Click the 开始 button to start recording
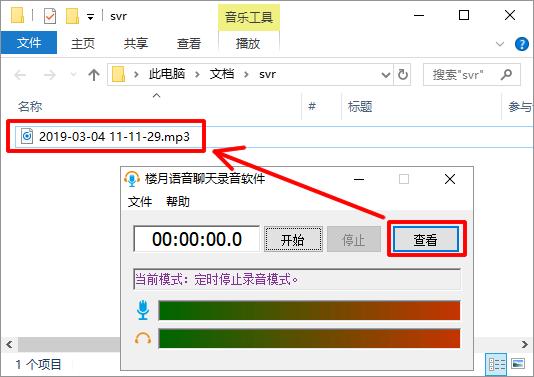534x377 pixels. [293, 240]
